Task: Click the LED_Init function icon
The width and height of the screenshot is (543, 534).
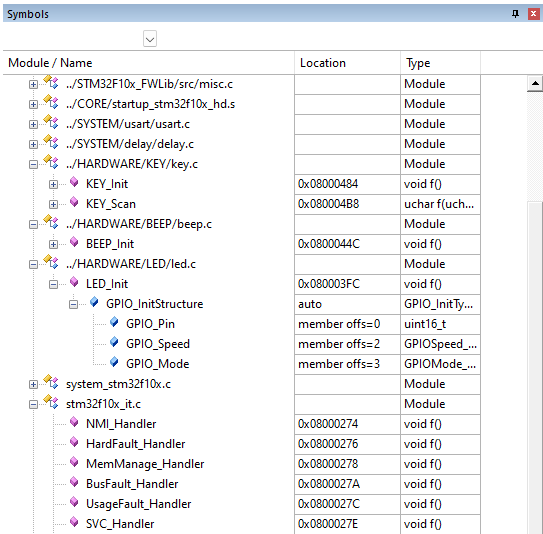Action: 74,282
